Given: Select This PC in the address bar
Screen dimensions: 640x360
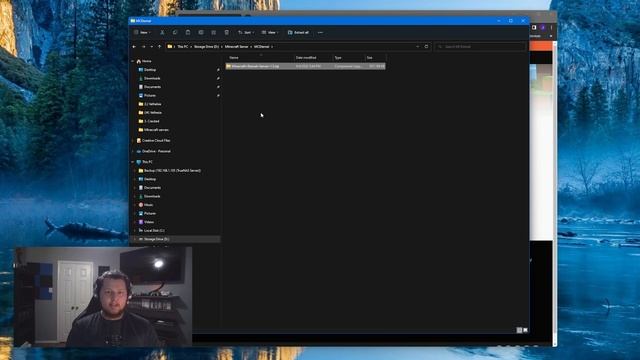Looking at the screenshot, I should (182, 47).
